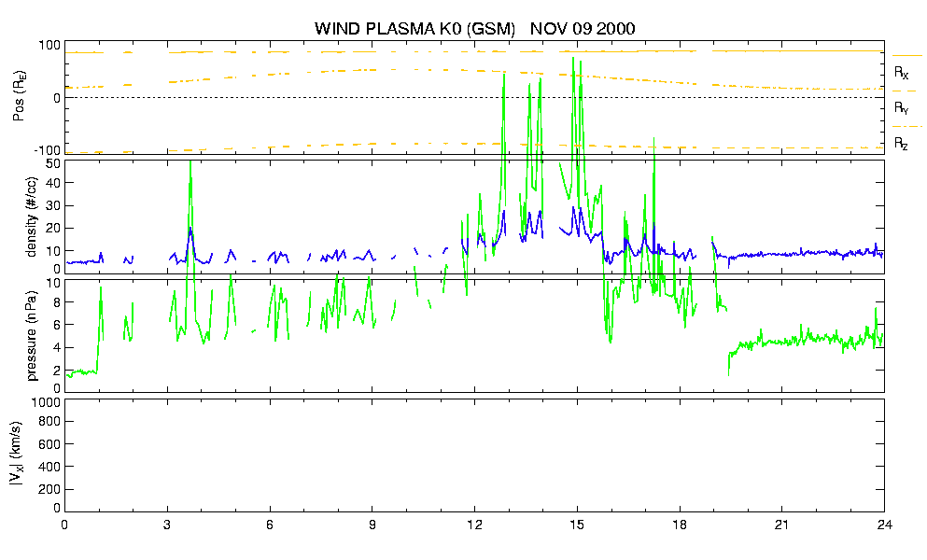Select the 'density (#/cc)' axis label

pyautogui.click(x=32, y=217)
